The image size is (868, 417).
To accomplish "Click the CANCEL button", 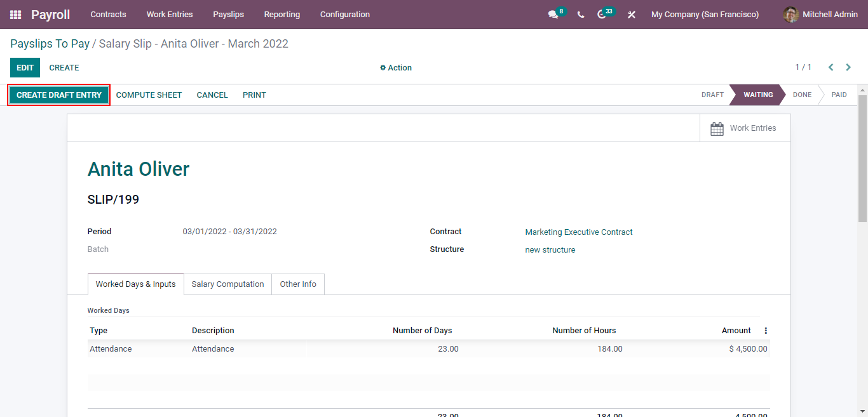I will (212, 95).
